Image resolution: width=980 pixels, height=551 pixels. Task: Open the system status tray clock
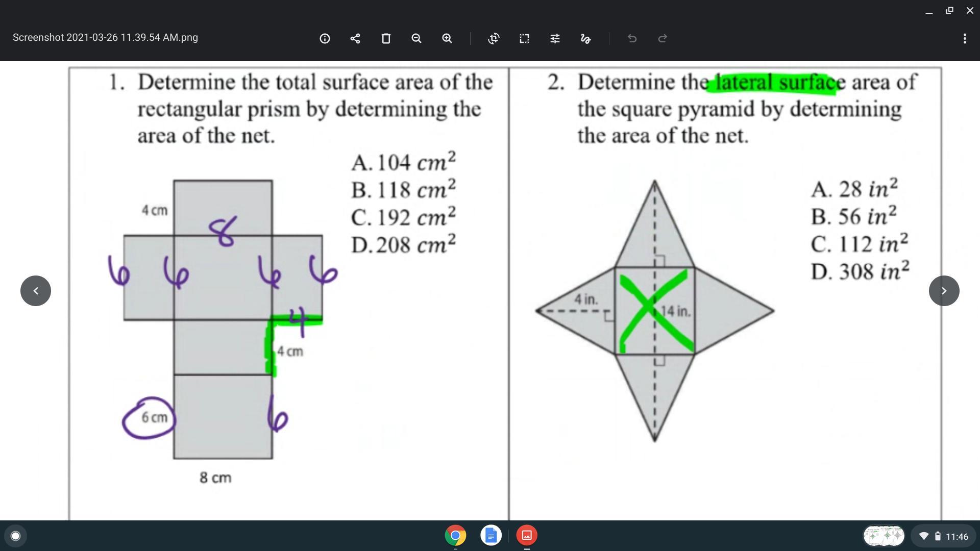(956, 536)
